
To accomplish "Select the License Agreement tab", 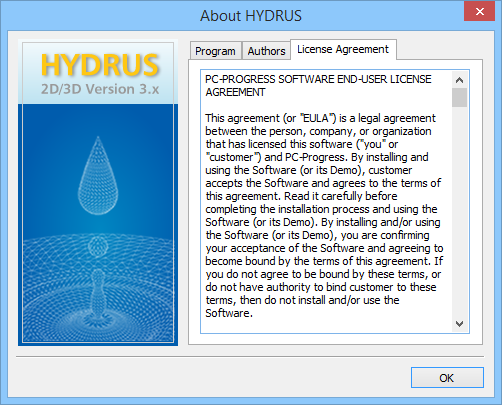I will point(343,49).
